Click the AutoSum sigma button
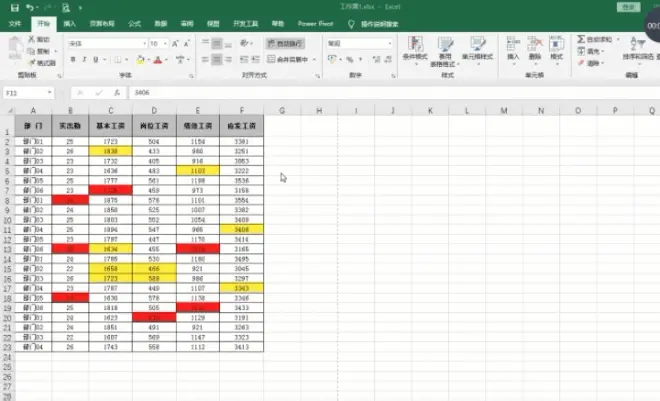This screenshot has width=660, height=401. tap(594, 39)
